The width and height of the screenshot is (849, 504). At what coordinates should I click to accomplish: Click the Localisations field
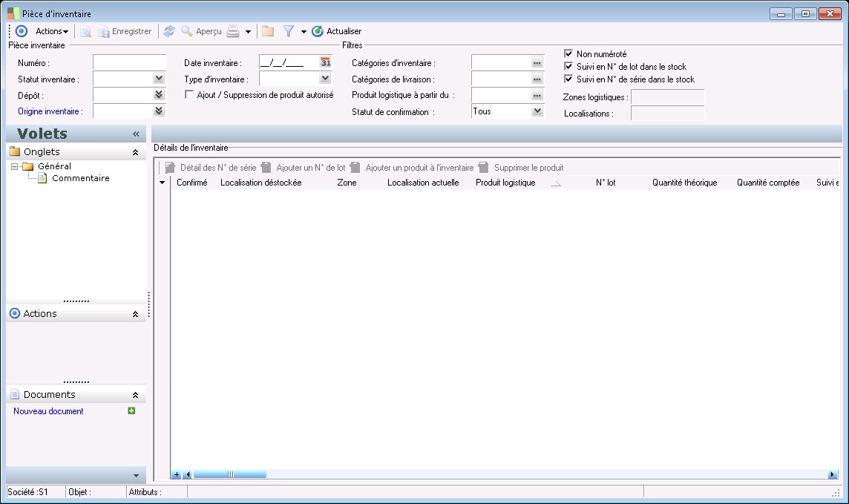pos(668,113)
